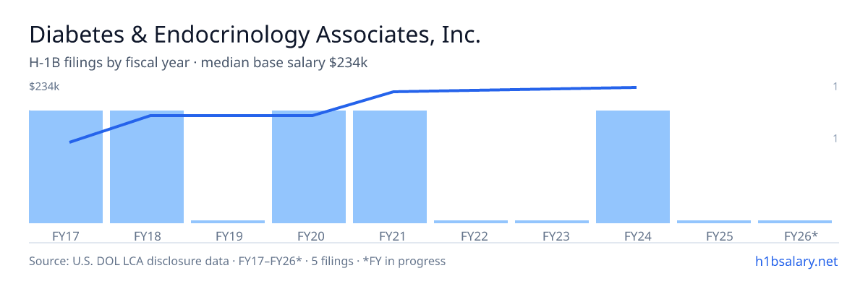Image resolution: width=868 pixels, height=289 pixels.
Task: Select the small FY19 bar
Action: pos(228,222)
